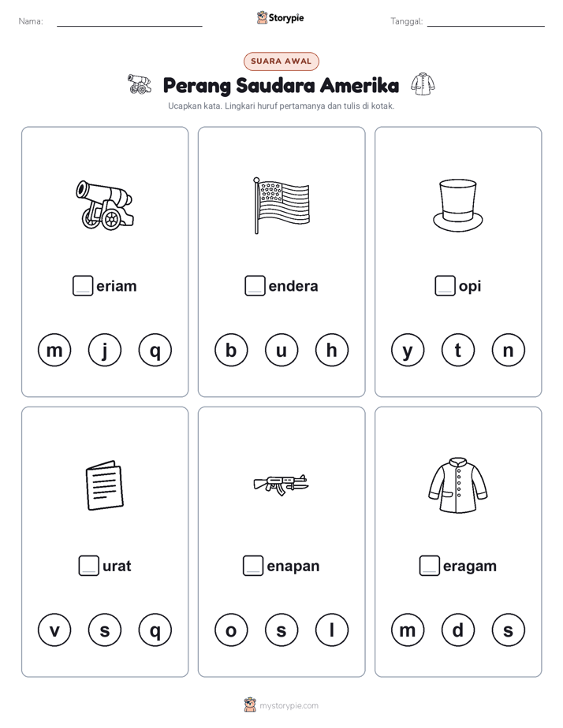Click the blank box before 'eragam'
The width and height of the screenshot is (563, 728).
pos(430,566)
